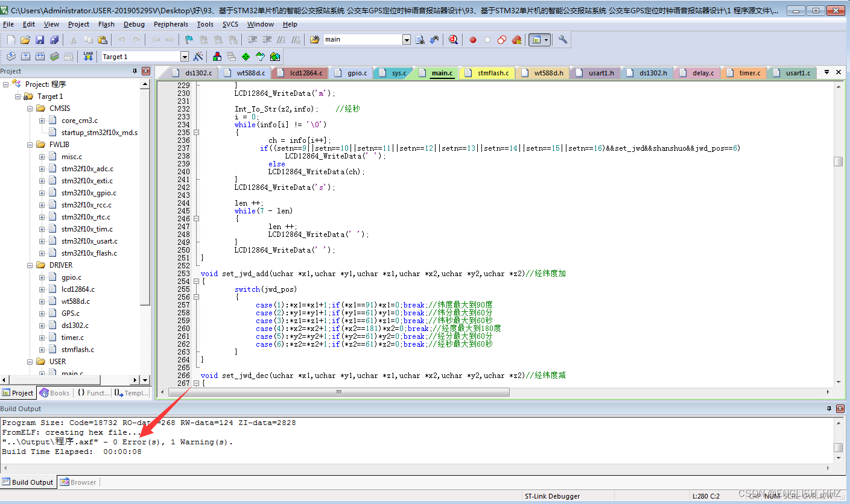The image size is (850, 504).
Task: Fold the while block at line 246
Action: [196, 218]
